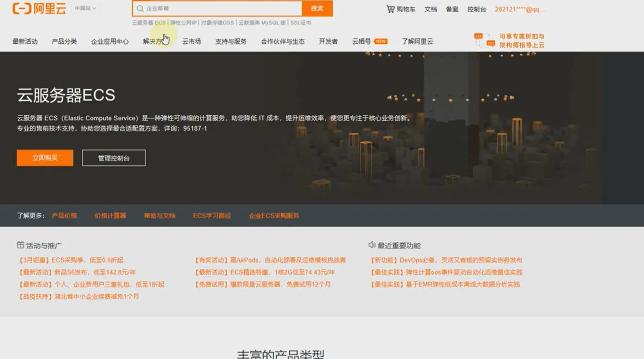This screenshot has width=644, height=359.
Task: Select the 对象存储OSS hot search suggestion
Action: click(217, 23)
